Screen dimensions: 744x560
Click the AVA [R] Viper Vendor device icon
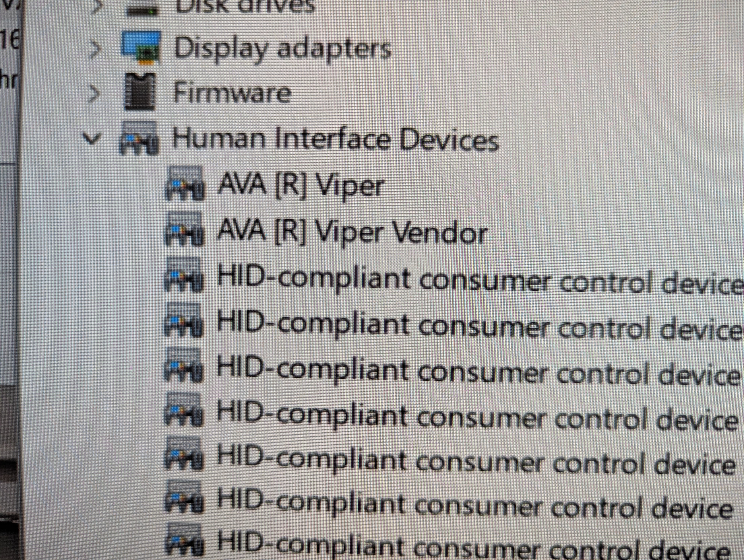184,229
